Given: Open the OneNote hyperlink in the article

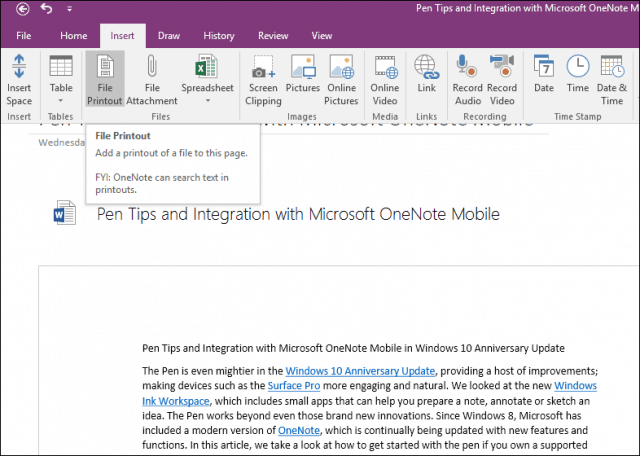Looking at the screenshot, I should 299,430.
